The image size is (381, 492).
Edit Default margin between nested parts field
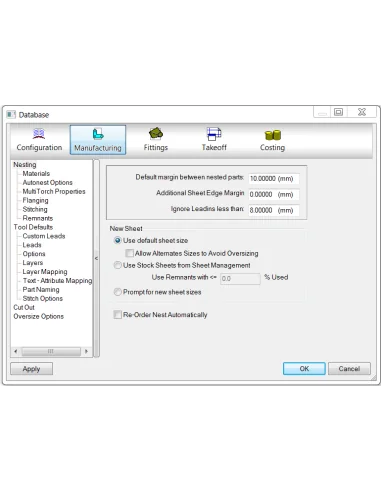pyautogui.click(x=273, y=179)
